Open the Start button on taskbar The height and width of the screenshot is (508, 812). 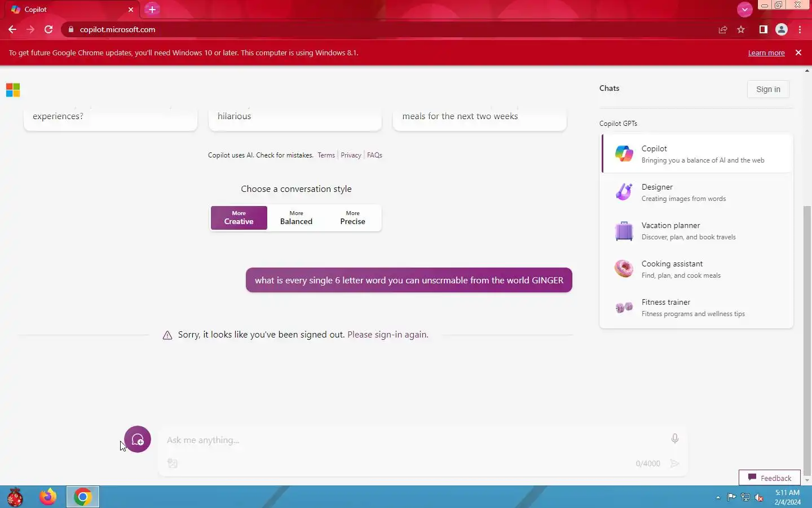tap(15, 497)
